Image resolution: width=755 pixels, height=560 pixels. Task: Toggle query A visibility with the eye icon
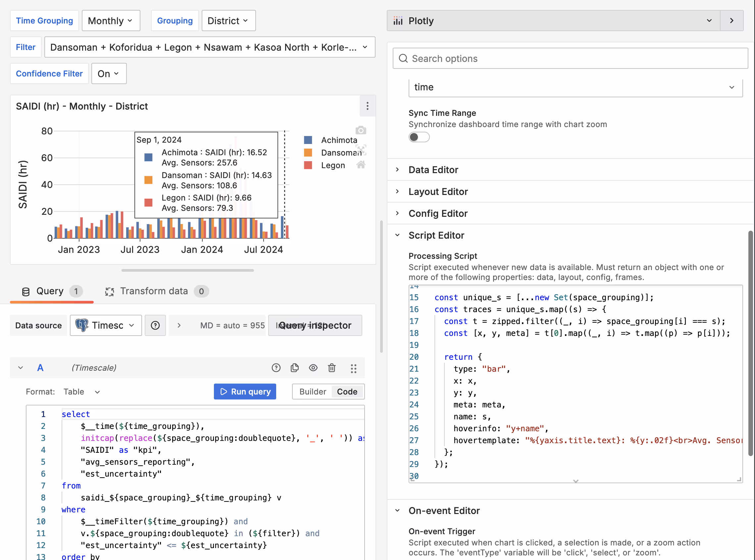(x=313, y=368)
